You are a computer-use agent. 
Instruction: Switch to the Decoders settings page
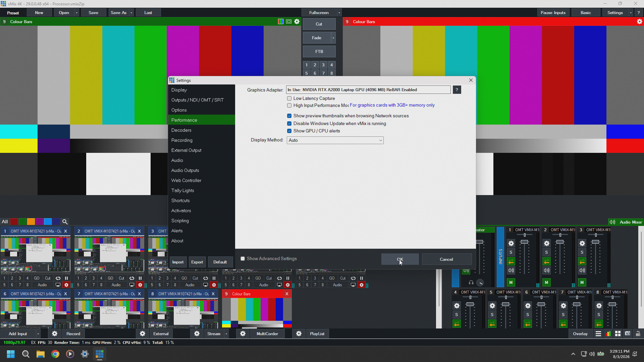pyautogui.click(x=201, y=130)
